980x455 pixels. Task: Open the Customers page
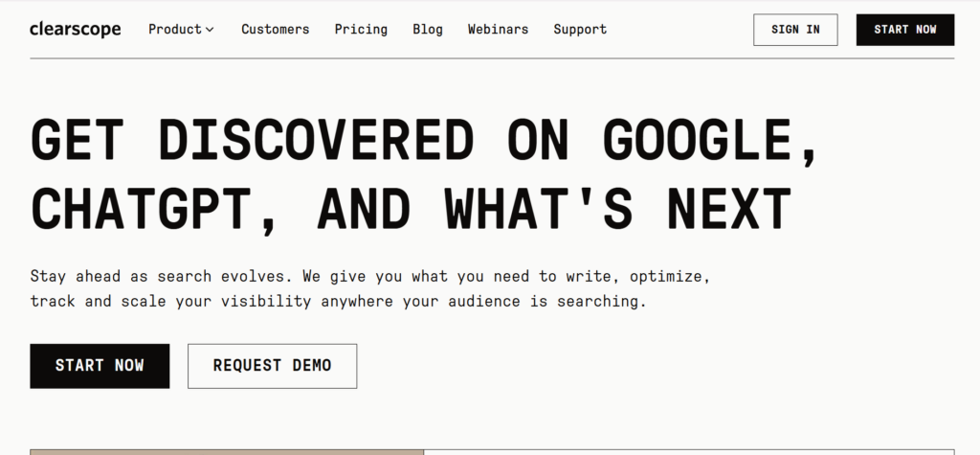[276, 30]
